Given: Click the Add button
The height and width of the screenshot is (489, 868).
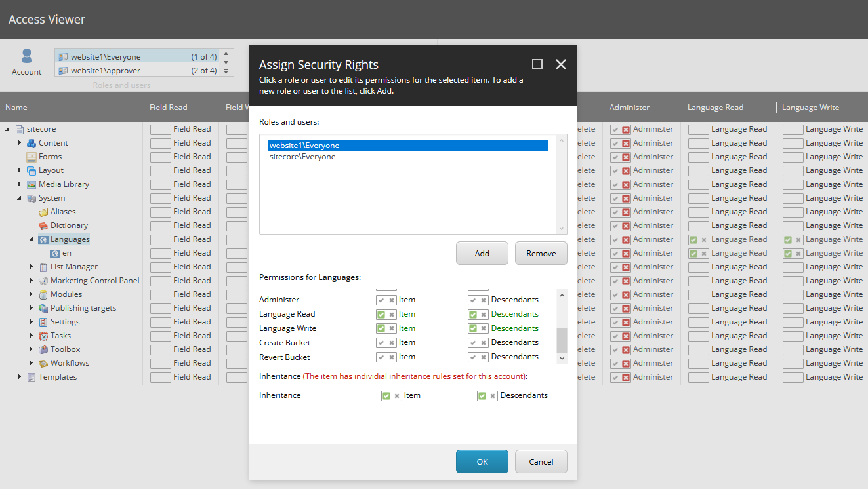Looking at the screenshot, I should [x=482, y=253].
